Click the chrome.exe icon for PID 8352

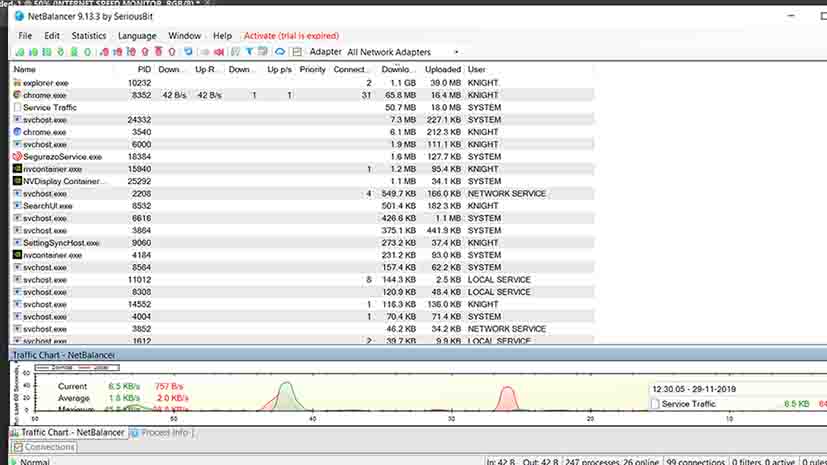(x=17, y=95)
